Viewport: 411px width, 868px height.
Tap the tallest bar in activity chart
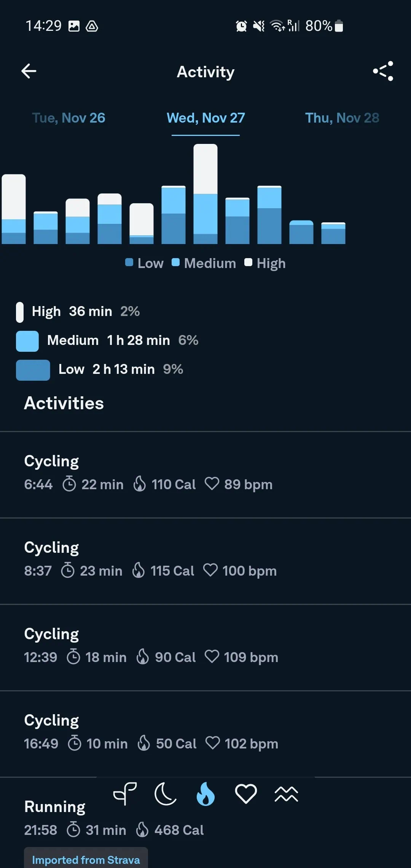pos(205,194)
